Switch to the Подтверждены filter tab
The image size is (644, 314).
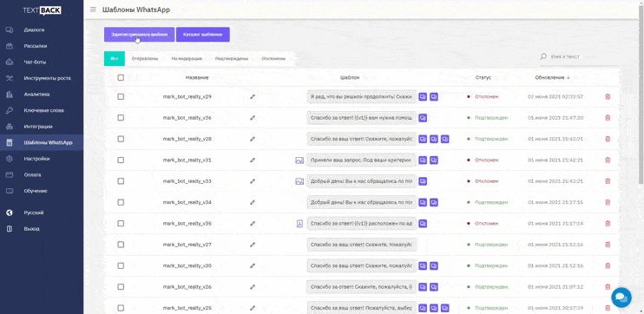232,59
